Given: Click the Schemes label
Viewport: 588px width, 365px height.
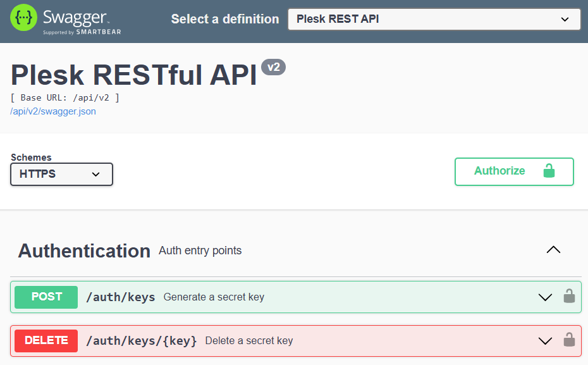Looking at the screenshot, I should pyautogui.click(x=31, y=157).
